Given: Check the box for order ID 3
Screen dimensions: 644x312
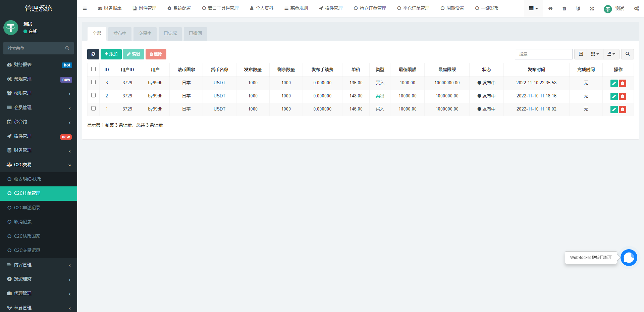Looking at the screenshot, I should point(94,82).
